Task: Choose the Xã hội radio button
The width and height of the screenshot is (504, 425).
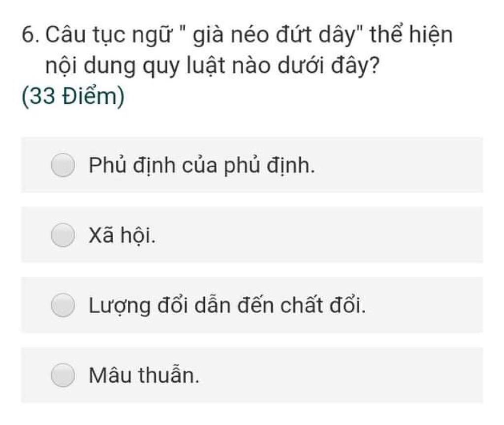Action: click(x=63, y=235)
